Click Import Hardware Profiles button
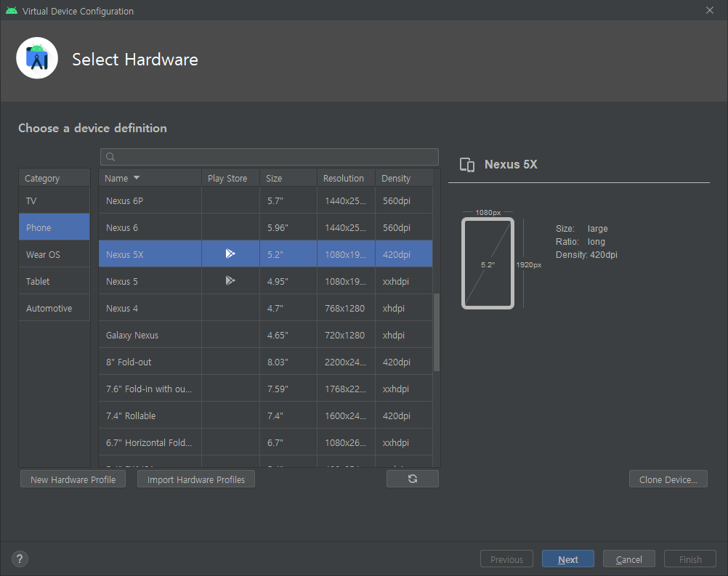 tap(196, 479)
